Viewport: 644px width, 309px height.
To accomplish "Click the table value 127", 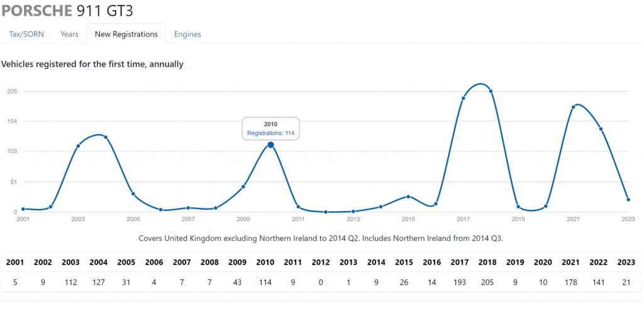I will [97, 283].
